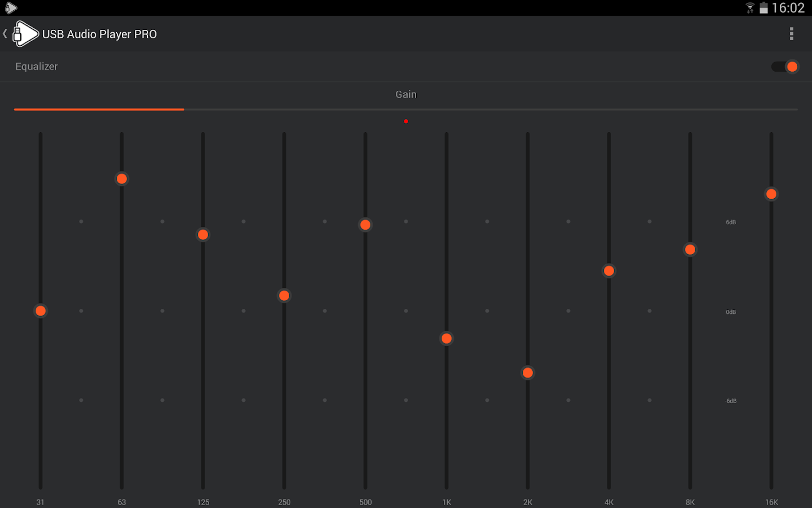Open the overflow menu
The height and width of the screenshot is (508, 812).
791,34
